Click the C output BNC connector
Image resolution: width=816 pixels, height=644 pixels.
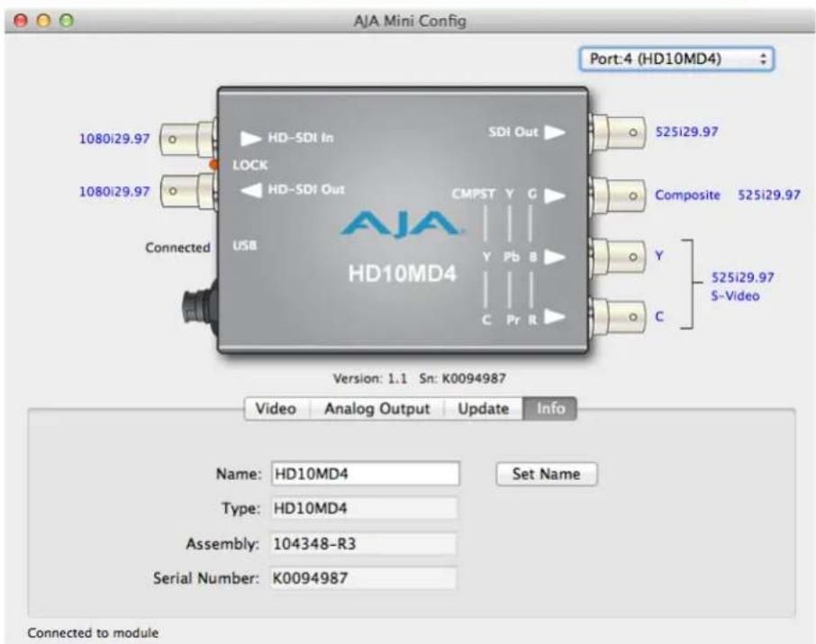617,316
